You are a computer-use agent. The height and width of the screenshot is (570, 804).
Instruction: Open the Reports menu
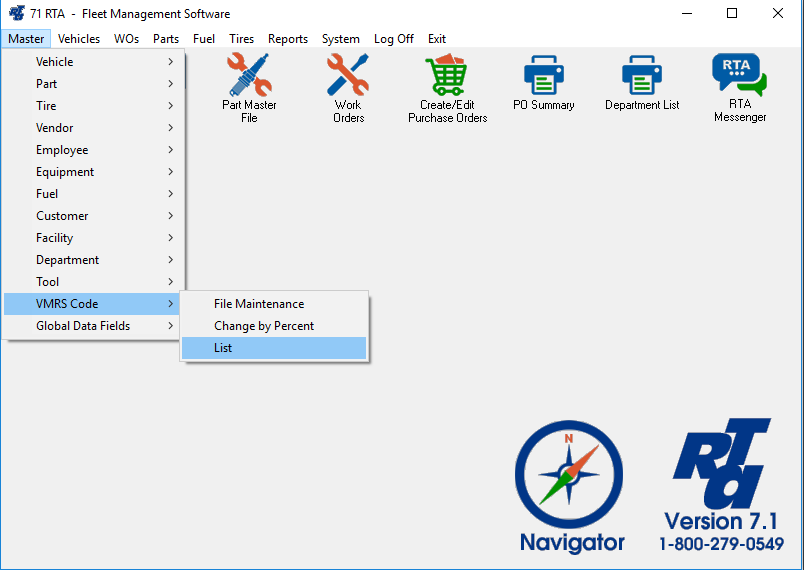coord(288,39)
